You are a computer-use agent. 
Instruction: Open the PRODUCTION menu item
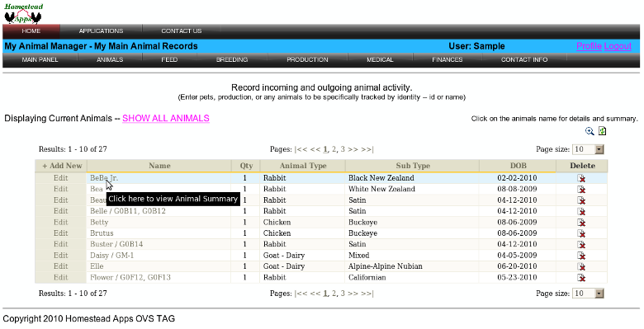tap(307, 60)
